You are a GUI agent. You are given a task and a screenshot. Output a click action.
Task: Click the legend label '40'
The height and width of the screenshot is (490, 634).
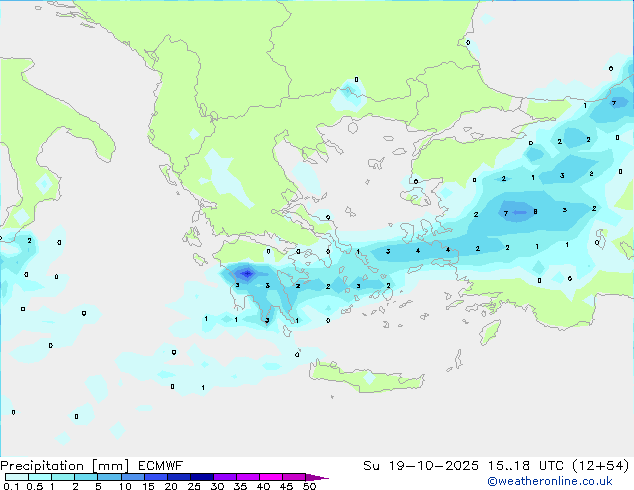tap(263, 486)
